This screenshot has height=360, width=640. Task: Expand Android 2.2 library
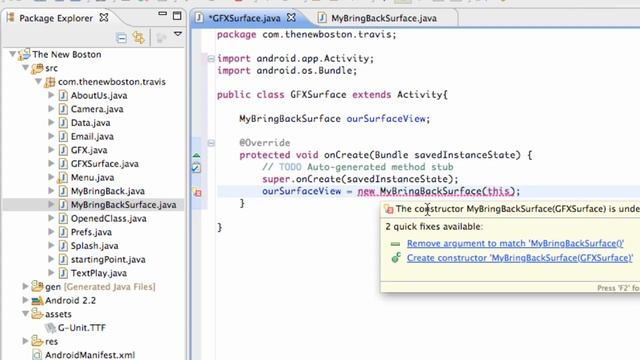point(25,300)
